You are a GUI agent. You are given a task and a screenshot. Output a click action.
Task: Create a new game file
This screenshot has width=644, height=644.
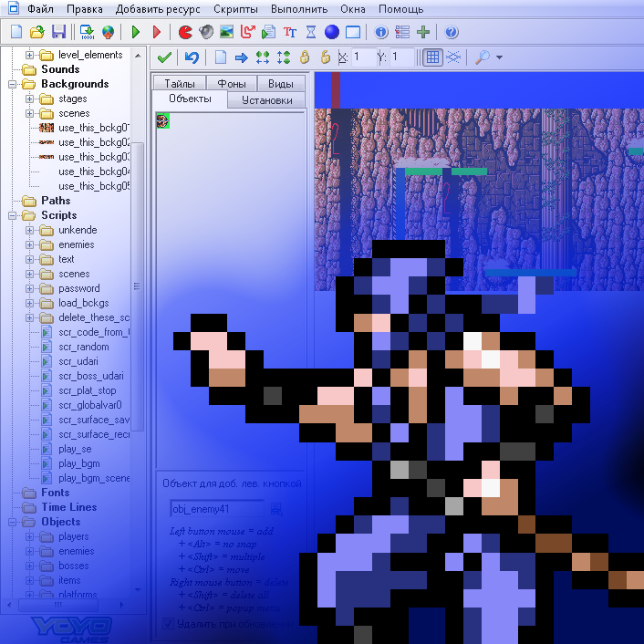coord(16,32)
